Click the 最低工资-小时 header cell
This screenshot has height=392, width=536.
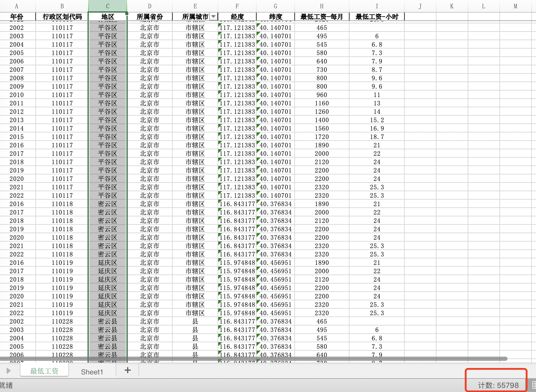coord(377,17)
